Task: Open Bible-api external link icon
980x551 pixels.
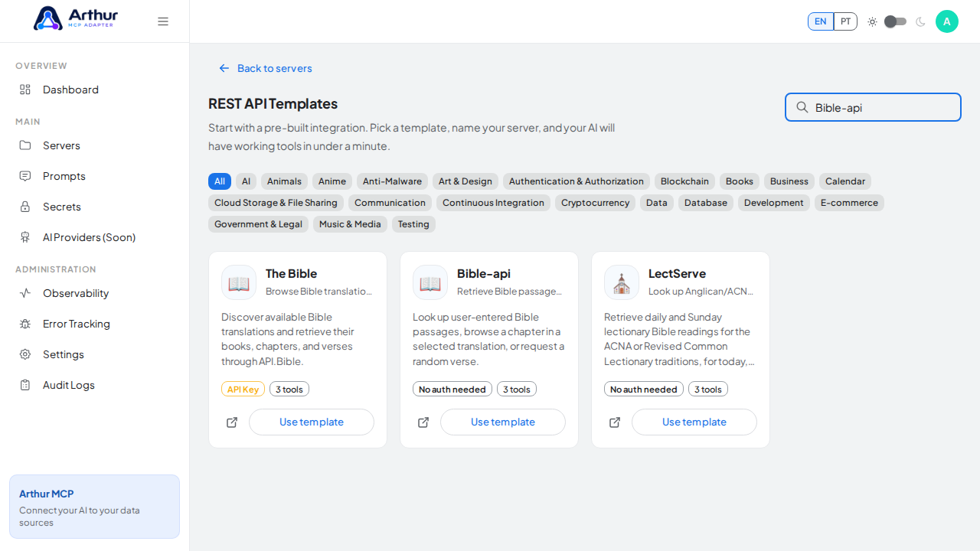Action: [x=423, y=422]
